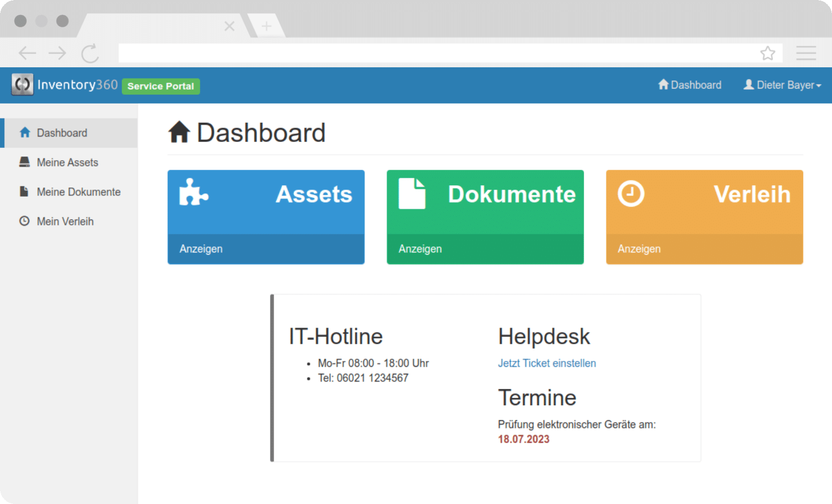Open Meine Dokumente from the sidebar

[78, 191]
